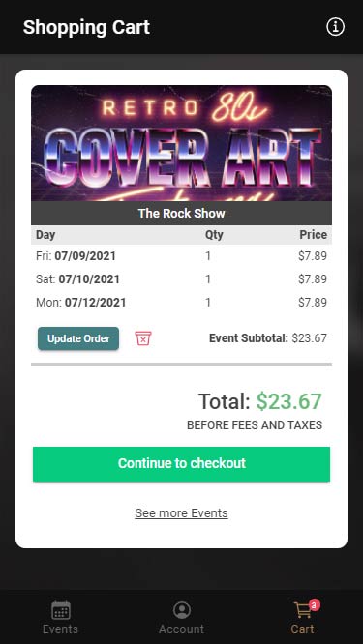Switch to the Events tab label

click(60, 629)
